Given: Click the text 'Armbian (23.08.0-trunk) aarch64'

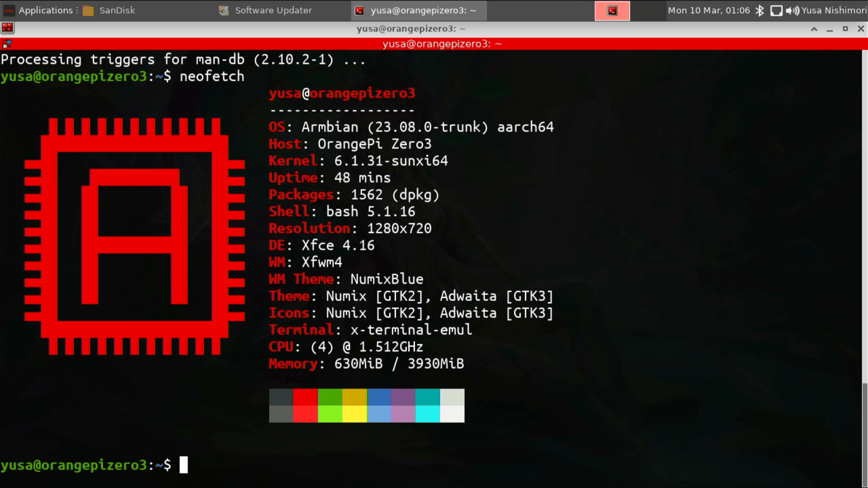Looking at the screenshot, I should 427,127.
